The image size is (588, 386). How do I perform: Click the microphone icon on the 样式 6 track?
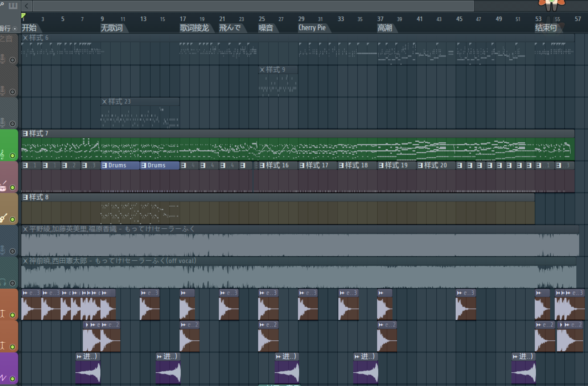tap(3, 59)
